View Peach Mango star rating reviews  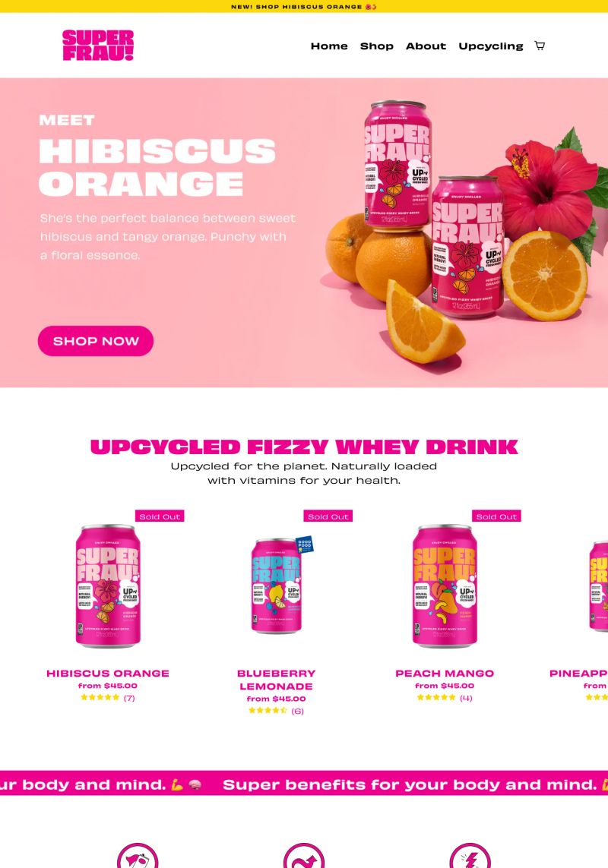[x=445, y=697]
